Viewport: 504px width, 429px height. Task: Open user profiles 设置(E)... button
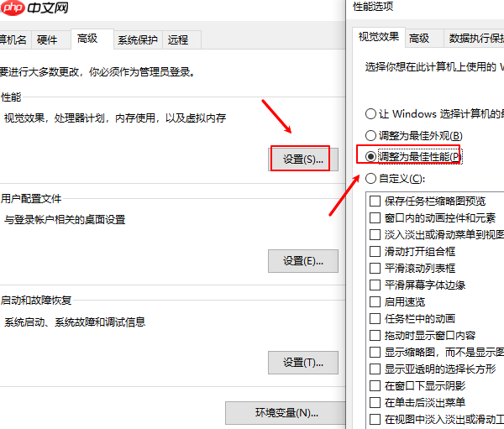pos(302,261)
